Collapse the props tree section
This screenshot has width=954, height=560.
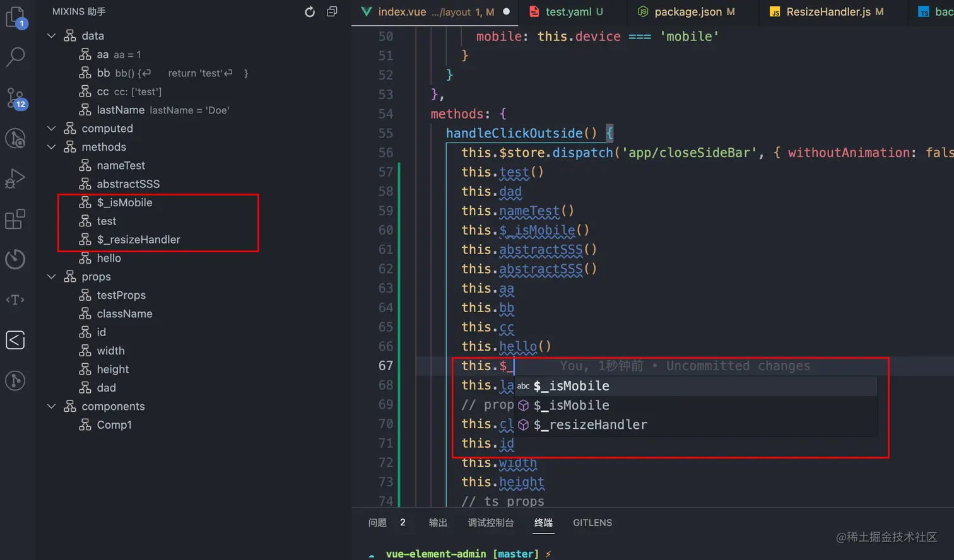[x=52, y=277]
